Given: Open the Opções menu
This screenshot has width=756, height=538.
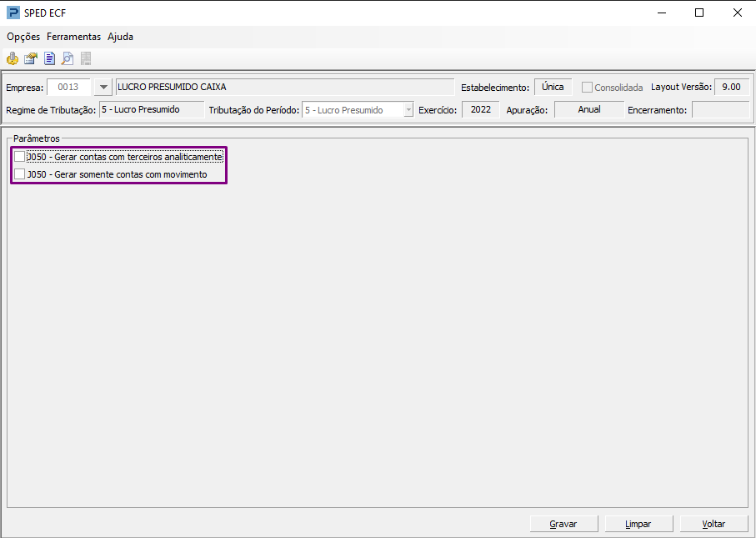Looking at the screenshot, I should pos(23,37).
